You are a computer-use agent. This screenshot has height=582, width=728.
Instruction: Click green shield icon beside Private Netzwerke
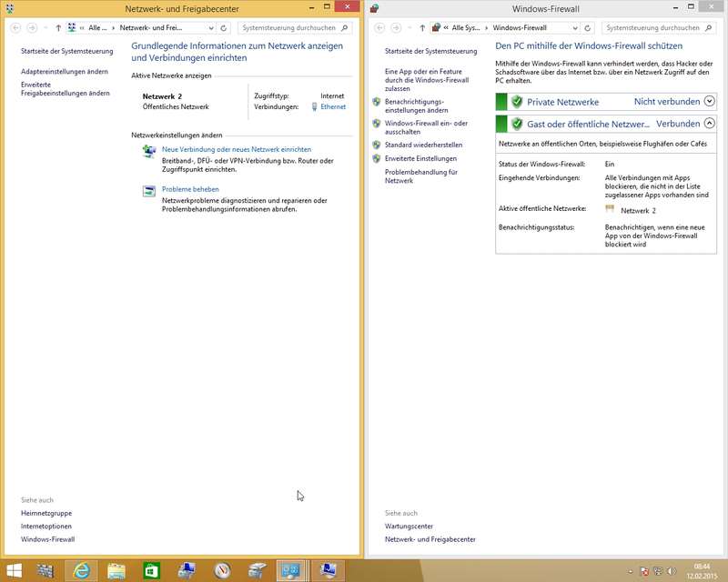[x=516, y=102]
